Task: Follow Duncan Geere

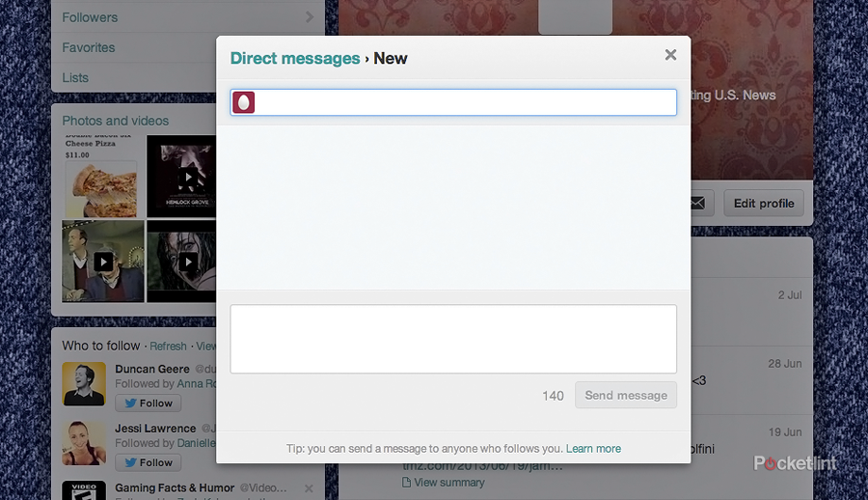Action: coord(148,403)
